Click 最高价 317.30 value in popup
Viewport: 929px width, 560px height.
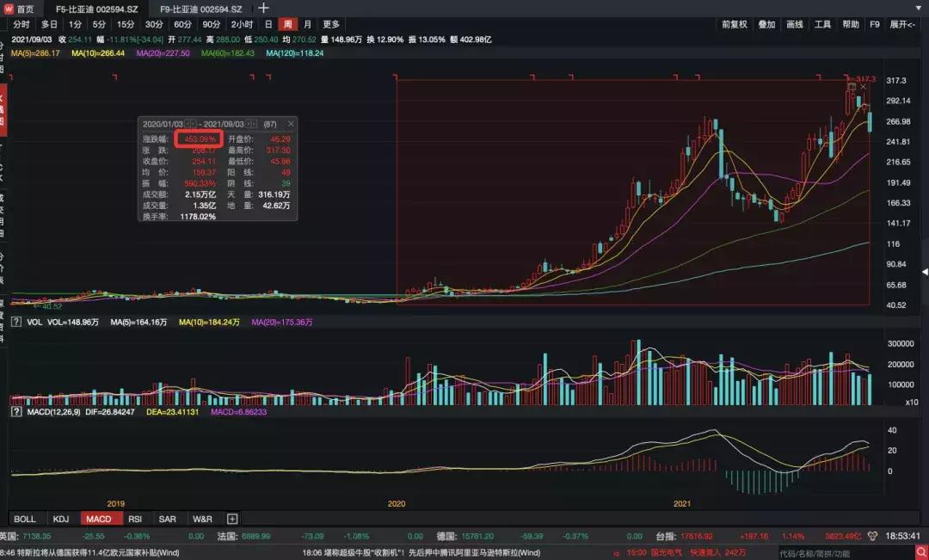(x=278, y=151)
